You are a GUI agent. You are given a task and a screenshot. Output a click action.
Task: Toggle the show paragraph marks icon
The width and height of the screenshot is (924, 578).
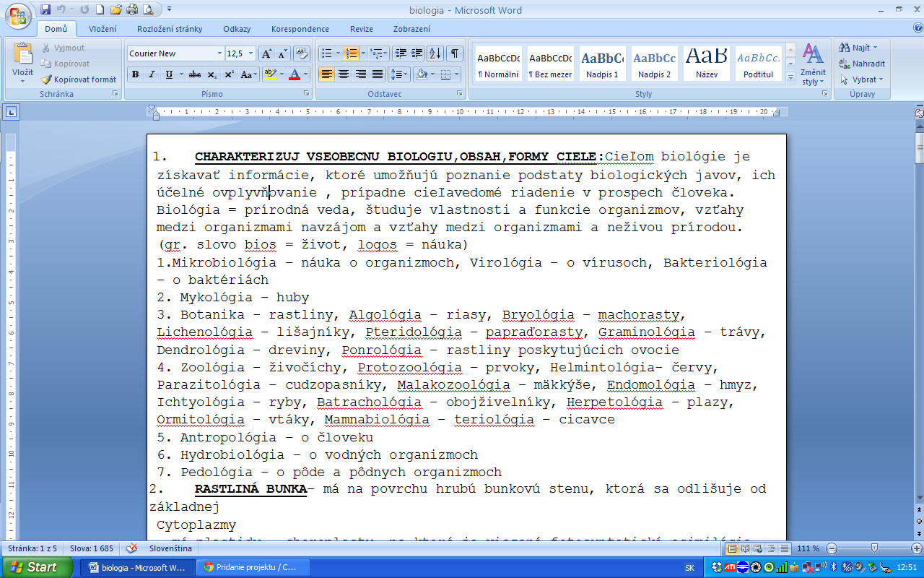click(455, 53)
